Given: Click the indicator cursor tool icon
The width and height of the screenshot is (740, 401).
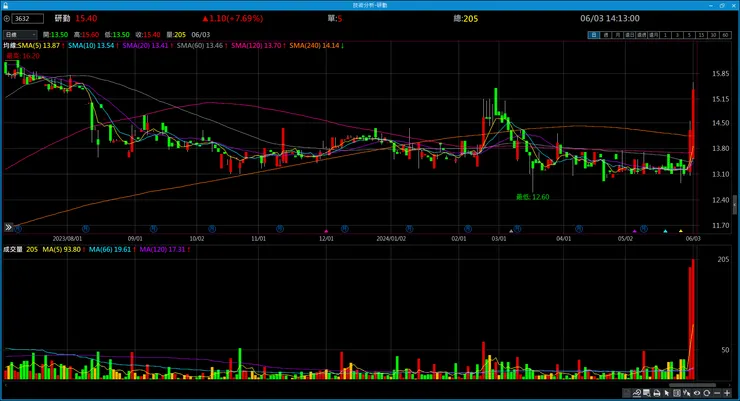Looking at the screenshot, I should (x=686, y=393).
